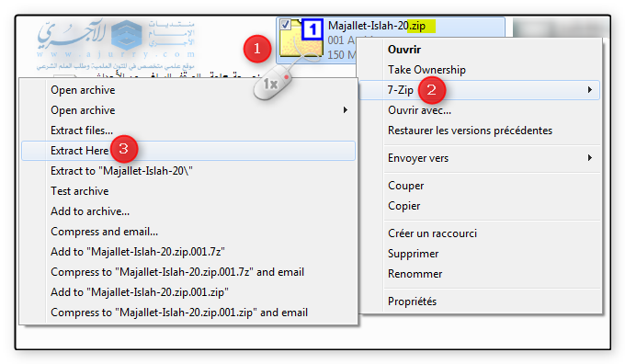Expand the Open archive submenu arrow
Viewport: 625px width, 364px height.
click(346, 110)
